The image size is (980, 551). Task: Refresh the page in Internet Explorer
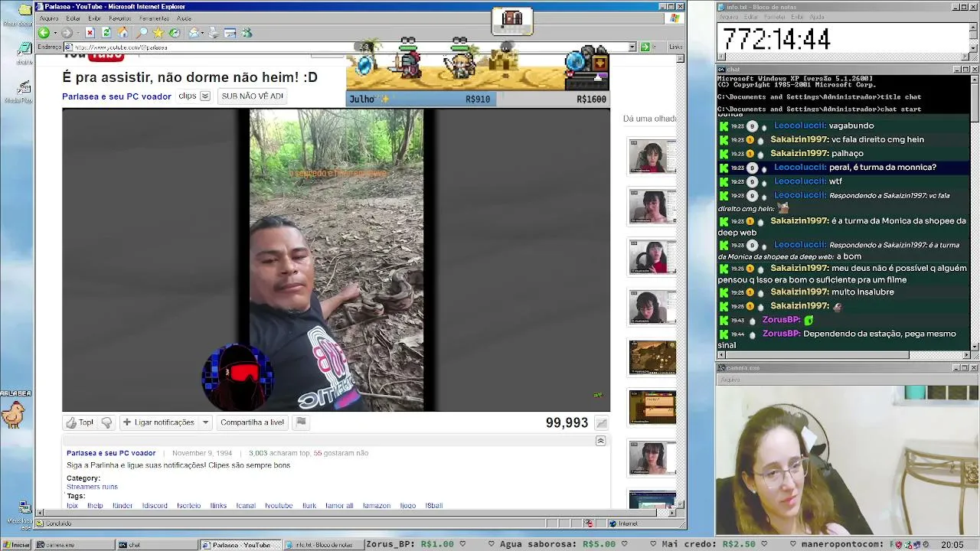pos(106,33)
